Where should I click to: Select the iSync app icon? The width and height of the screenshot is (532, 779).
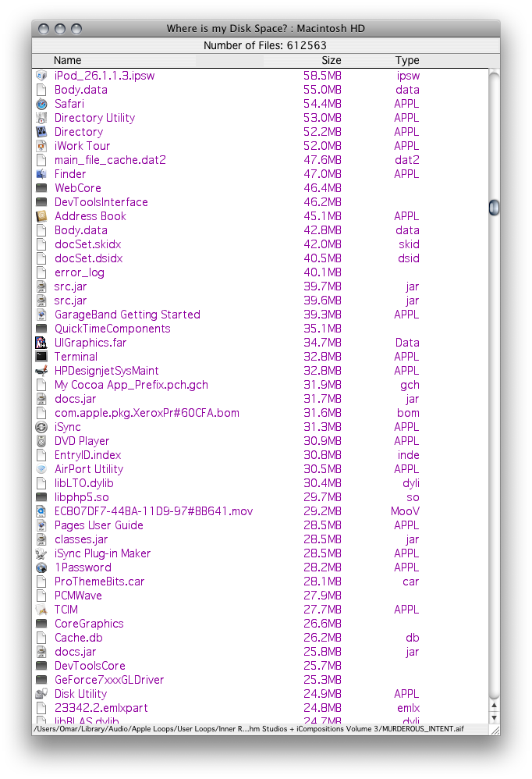tap(41, 427)
